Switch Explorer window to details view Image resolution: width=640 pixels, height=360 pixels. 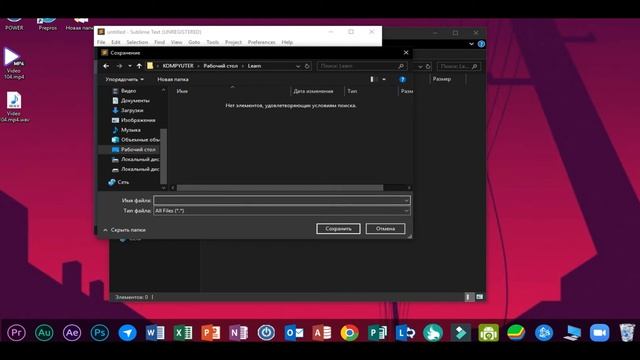point(468,297)
